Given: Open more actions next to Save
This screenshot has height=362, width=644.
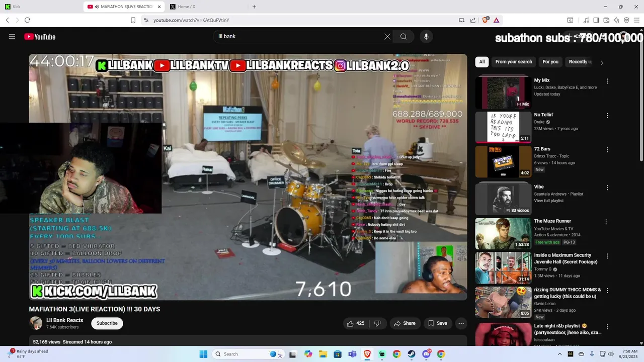Looking at the screenshot, I should pyautogui.click(x=461, y=323).
